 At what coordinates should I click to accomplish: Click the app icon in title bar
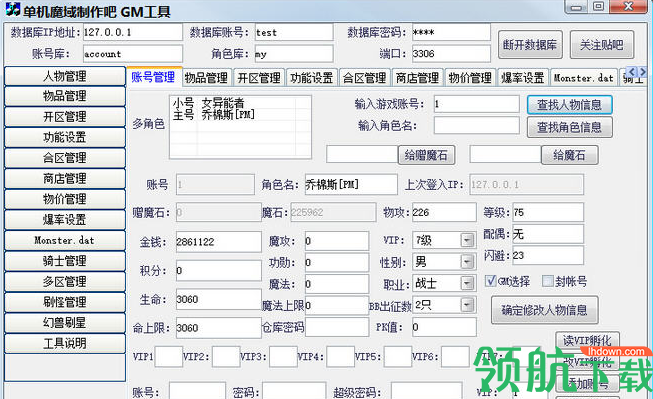coord(13,9)
